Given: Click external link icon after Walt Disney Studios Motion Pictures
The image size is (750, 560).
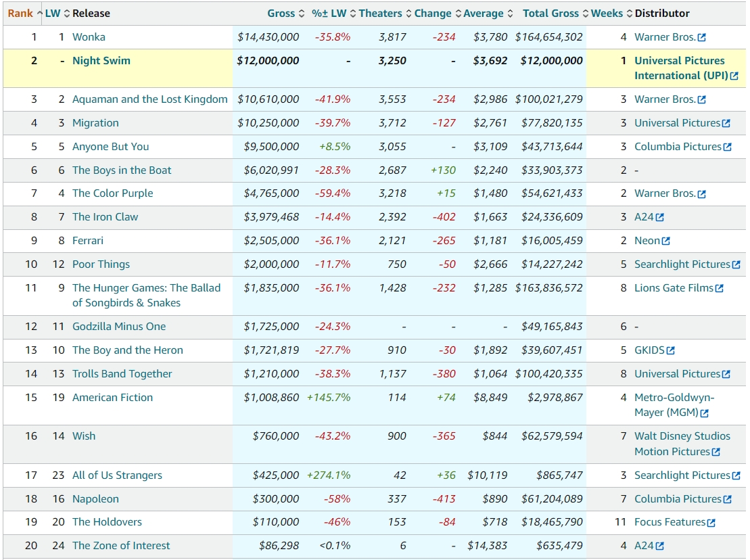Looking at the screenshot, I should coord(716,452).
